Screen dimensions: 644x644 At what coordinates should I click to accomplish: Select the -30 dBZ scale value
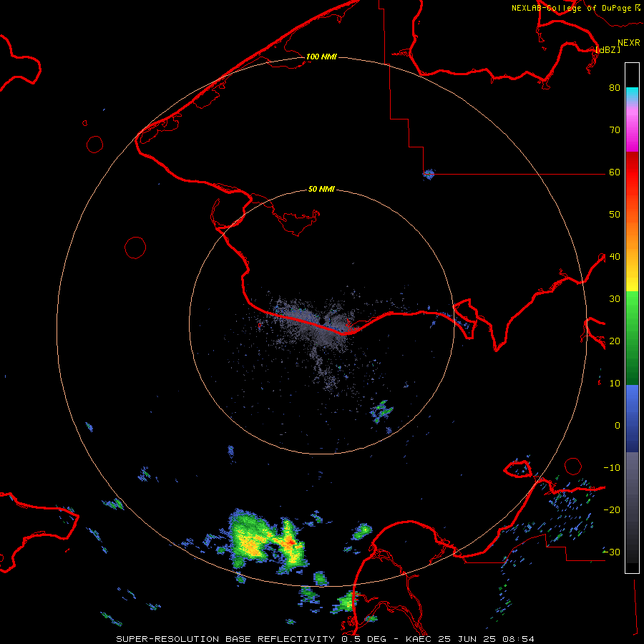click(x=612, y=552)
